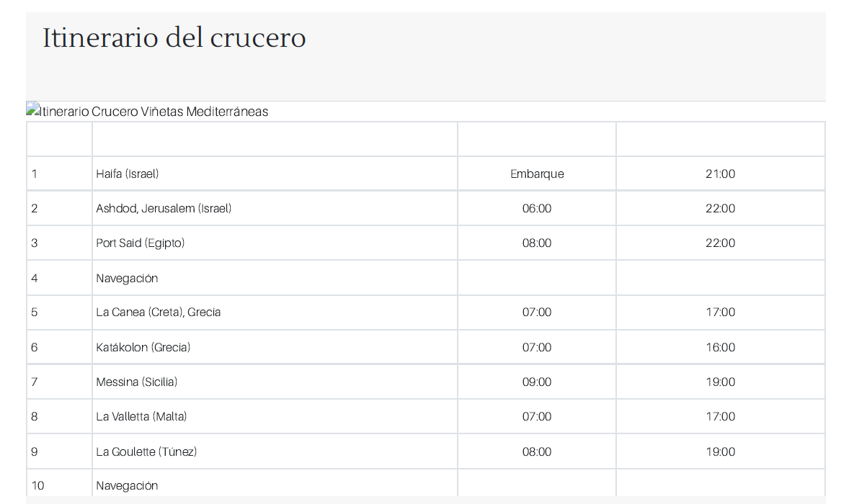841x504 pixels.
Task: Click the Katákolon (Grecia) port cell
Action: [143, 347]
